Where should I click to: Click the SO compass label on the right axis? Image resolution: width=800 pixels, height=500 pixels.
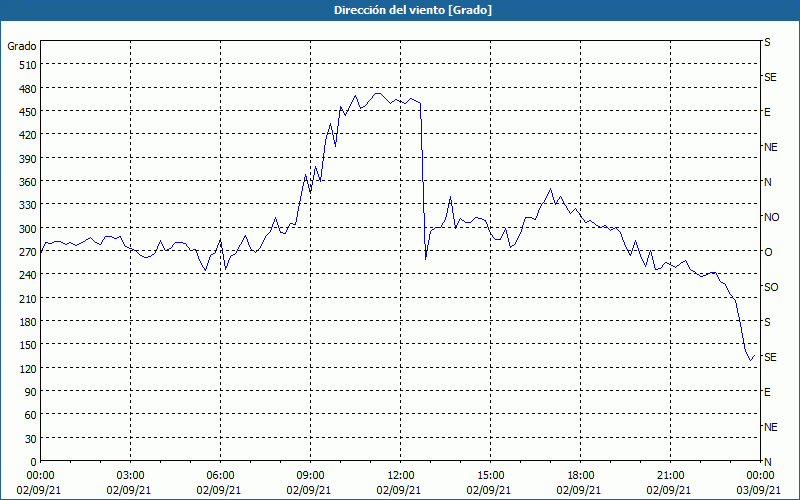point(771,287)
